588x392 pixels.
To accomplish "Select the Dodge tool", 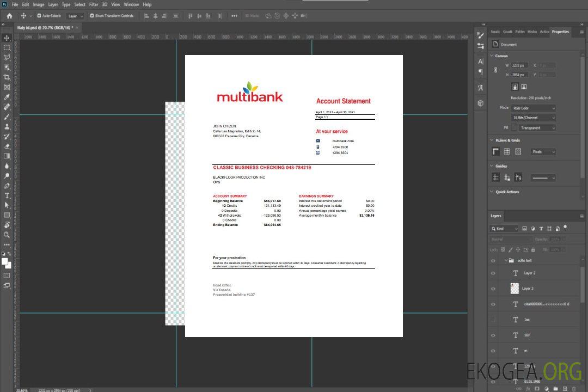I will [7, 176].
